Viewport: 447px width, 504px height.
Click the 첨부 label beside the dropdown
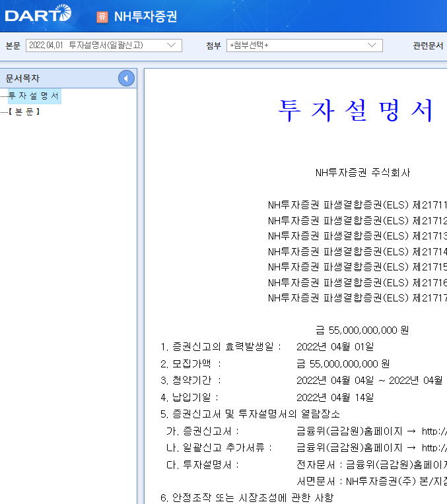213,46
